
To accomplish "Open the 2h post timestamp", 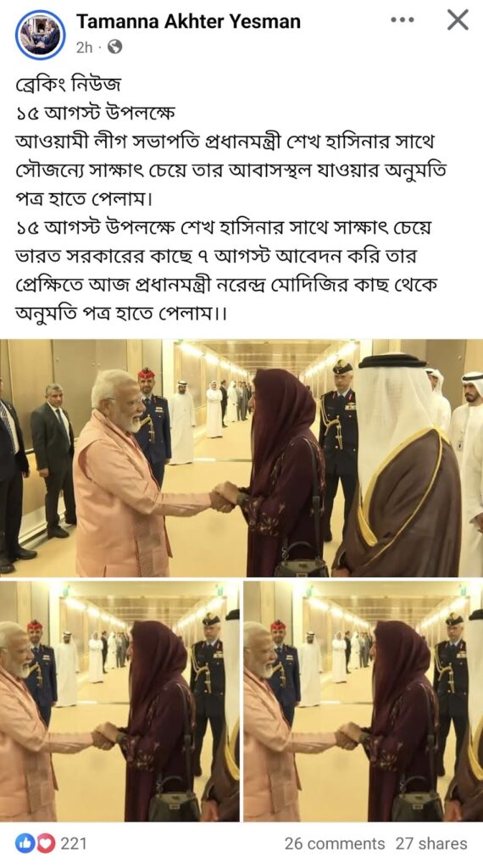I will 84,47.
